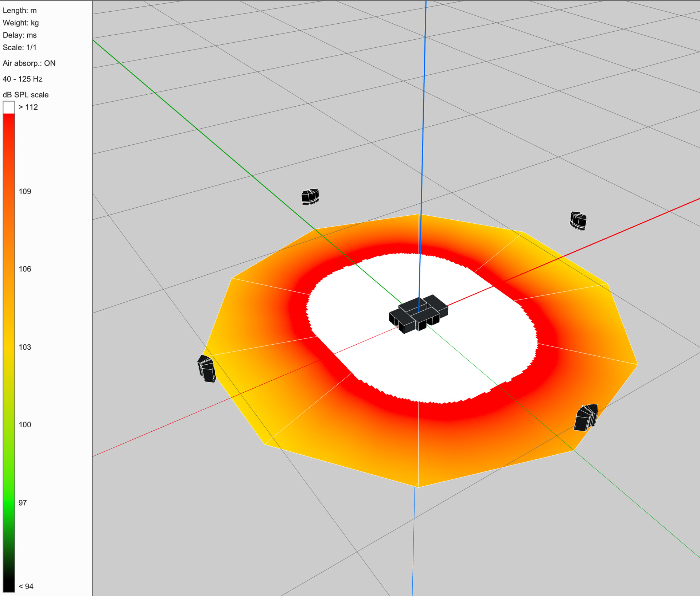
Task: Click the white >112 swatch in legend
Action: [9, 107]
